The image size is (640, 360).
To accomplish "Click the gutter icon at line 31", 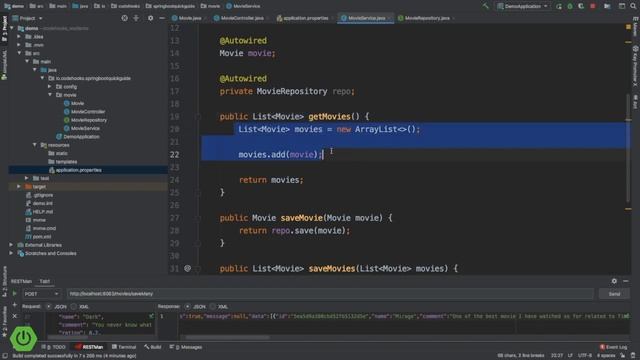I will [187, 268].
